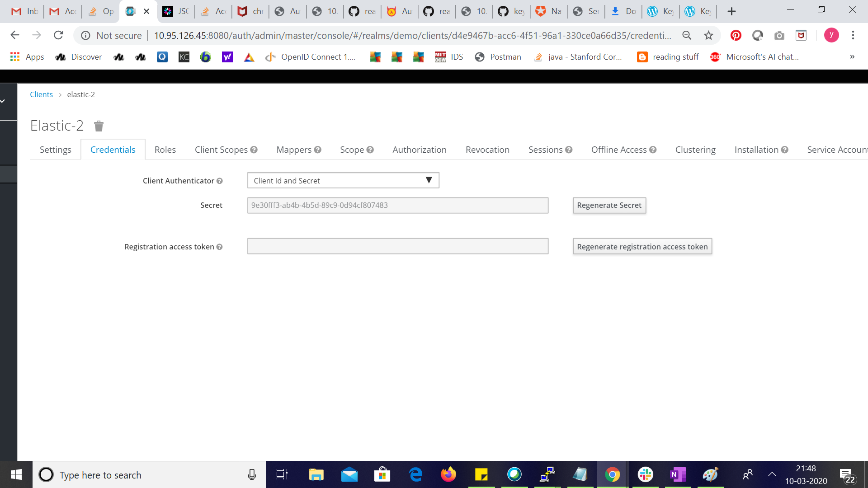868x488 pixels.
Task: Launch Firefox from the taskbar
Action: coord(448,474)
